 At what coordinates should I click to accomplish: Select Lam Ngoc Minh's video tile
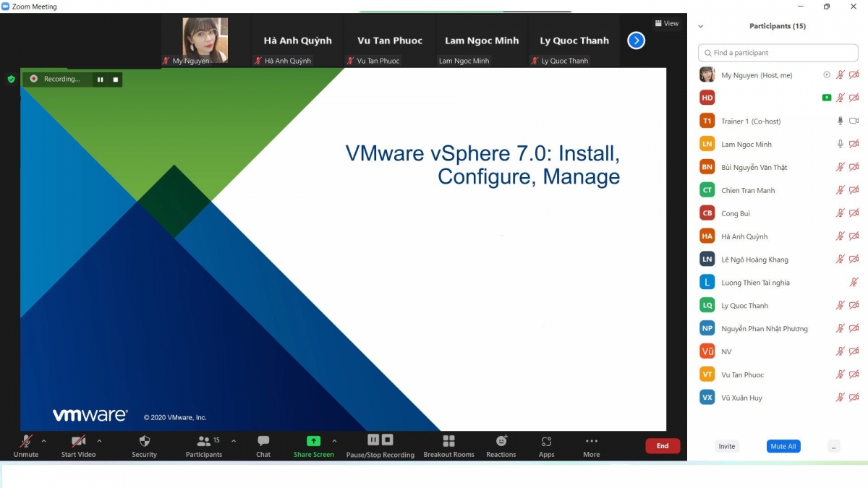(482, 41)
